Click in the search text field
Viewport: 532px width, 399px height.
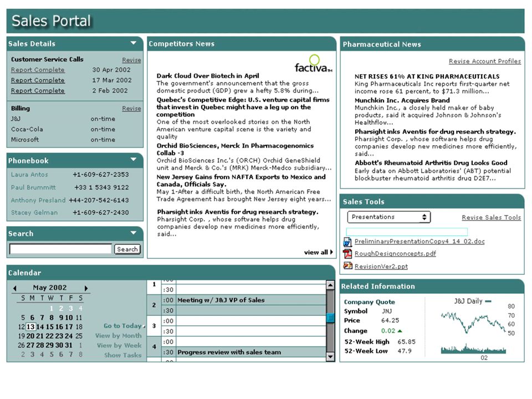click(x=60, y=249)
